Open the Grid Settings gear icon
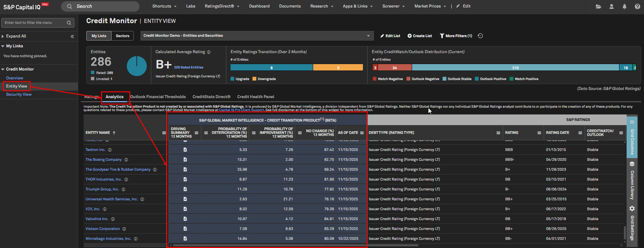Viewport: 644px width, 248px height. (x=632, y=208)
